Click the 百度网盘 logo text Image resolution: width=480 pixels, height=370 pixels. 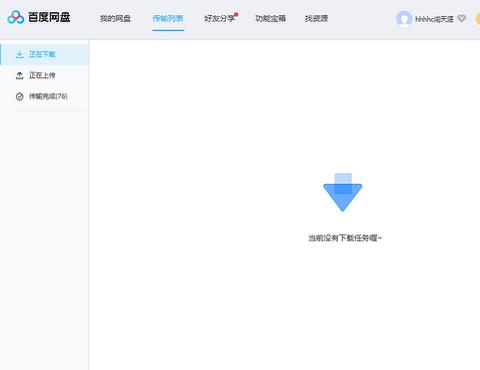[x=49, y=17]
